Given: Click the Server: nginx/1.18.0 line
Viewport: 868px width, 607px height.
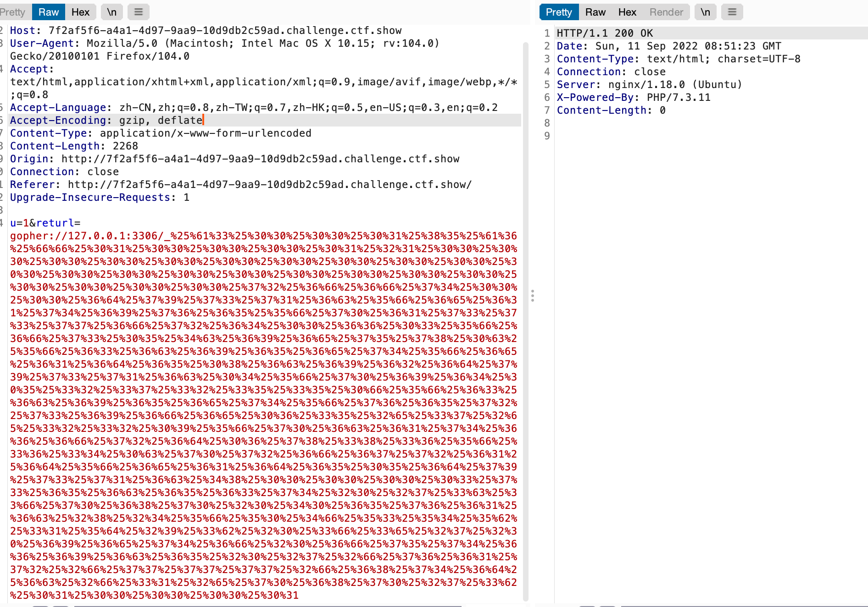Looking at the screenshot, I should point(649,85).
